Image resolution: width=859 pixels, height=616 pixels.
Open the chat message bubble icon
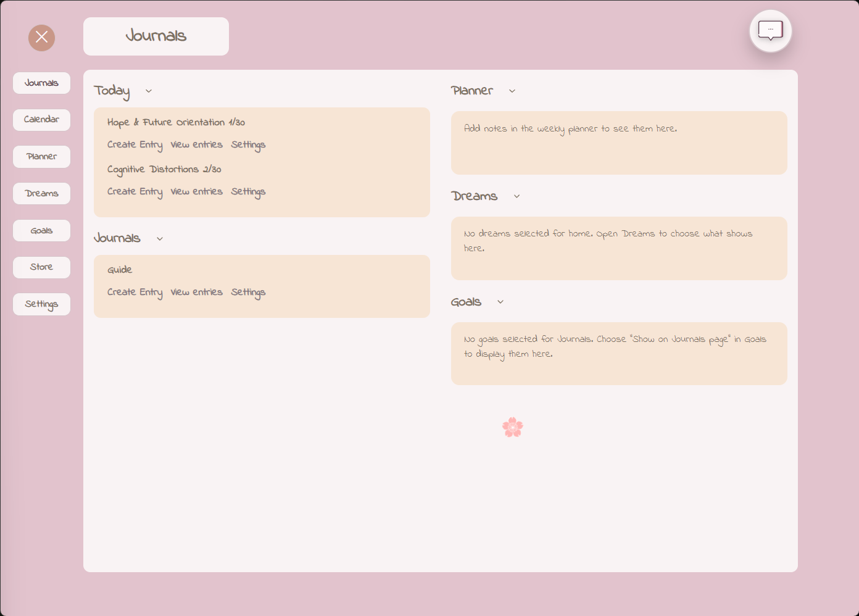[770, 30]
